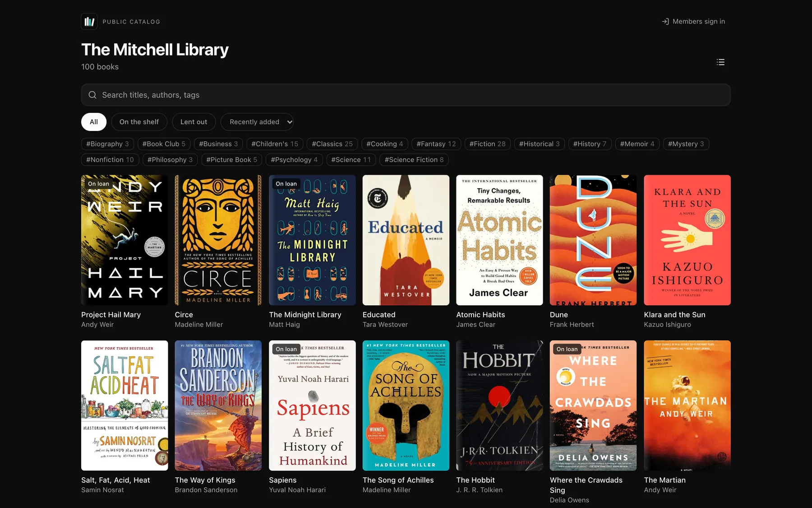Open The Way of Kings cover
The width and height of the screenshot is (812, 508).
tap(218, 405)
